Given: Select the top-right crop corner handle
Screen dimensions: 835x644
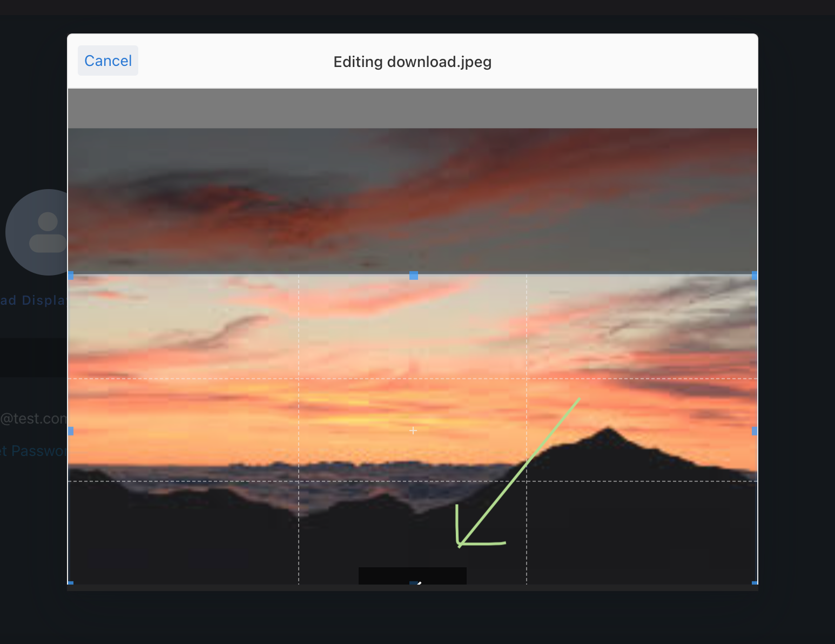Looking at the screenshot, I should [755, 276].
